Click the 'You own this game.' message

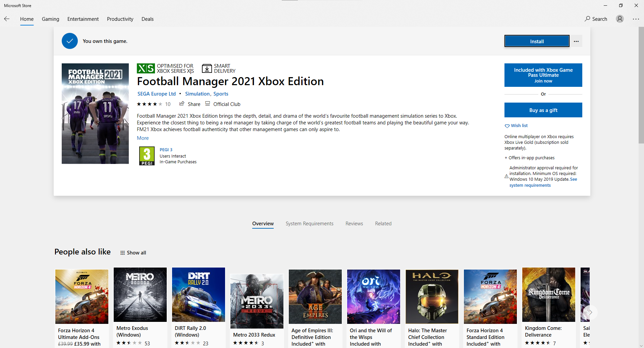click(x=105, y=41)
